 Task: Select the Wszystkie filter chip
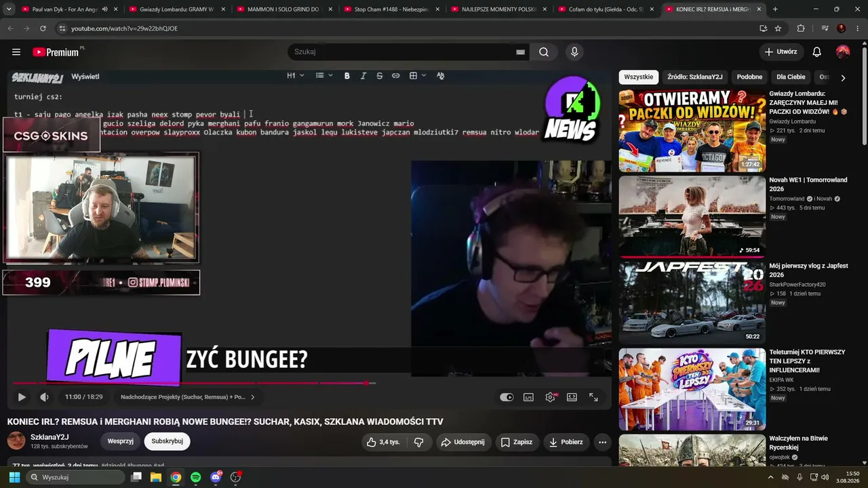click(x=638, y=77)
